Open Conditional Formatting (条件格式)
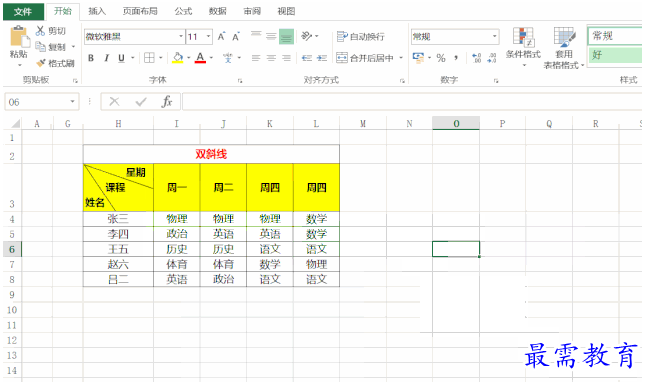 click(x=523, y=47)
